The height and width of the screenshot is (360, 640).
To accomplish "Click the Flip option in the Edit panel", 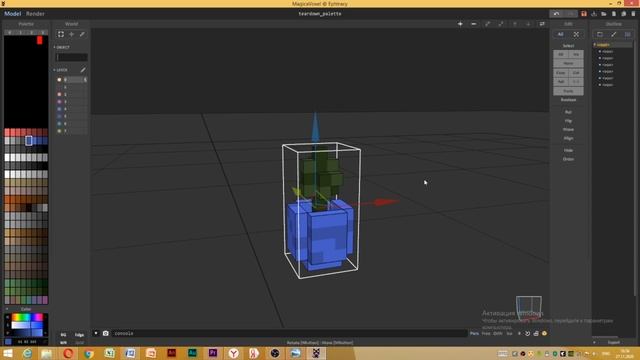I will tap(568, 121).
